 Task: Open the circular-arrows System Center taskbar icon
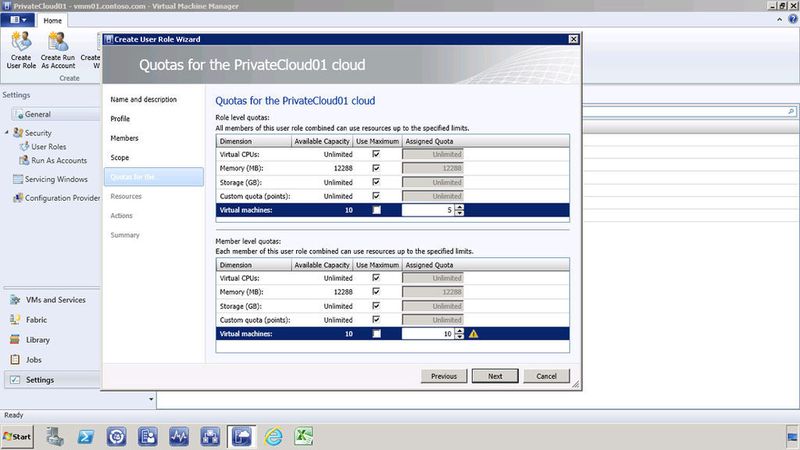click(x=117, y=437)
